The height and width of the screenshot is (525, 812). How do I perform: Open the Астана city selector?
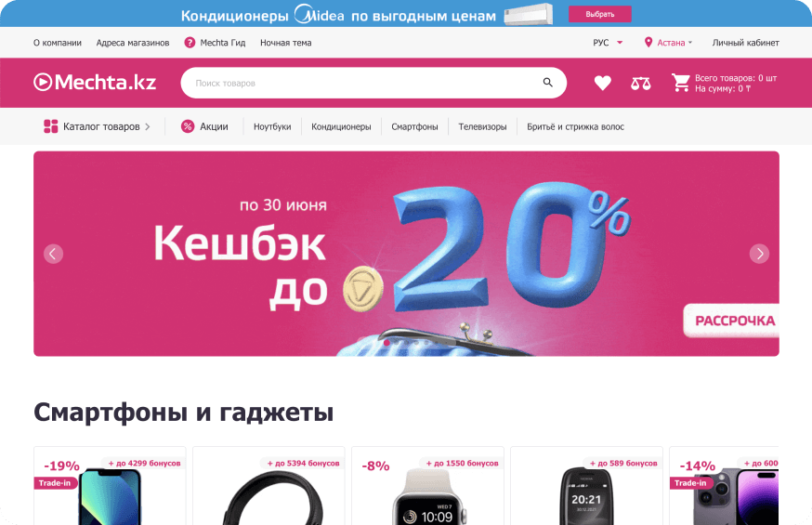coord(668,43)
